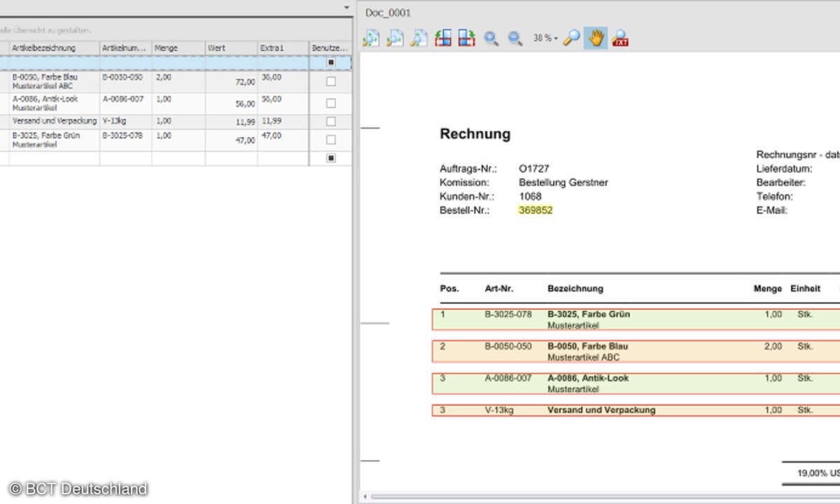This screenshot has width=840, height=504.
Task: Activate the hand pan tool
Action: click(596, 38)
